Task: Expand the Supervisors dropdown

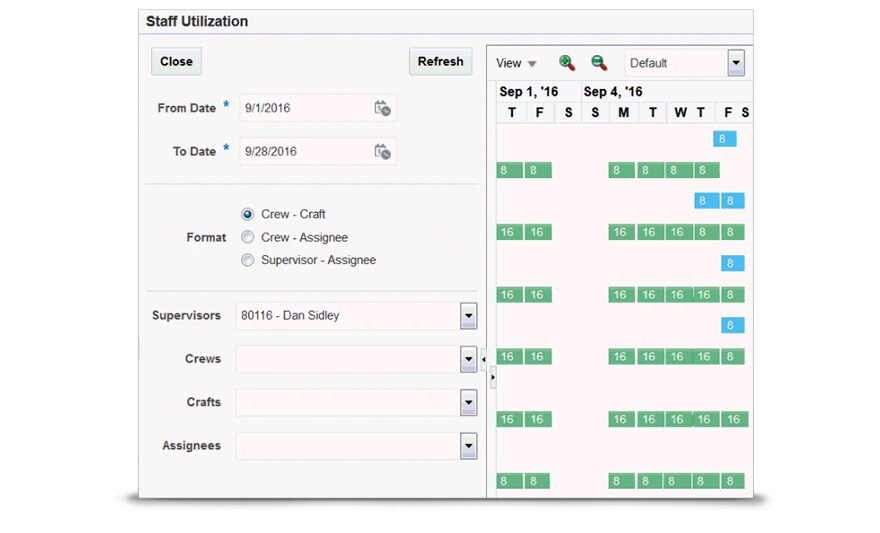Action: tap(468, 316)
